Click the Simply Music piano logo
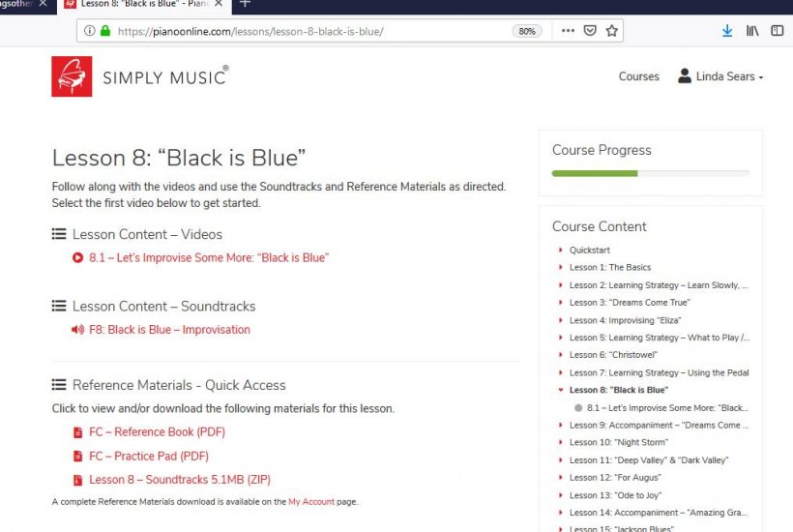793x532 pixels. pos(72,76)
